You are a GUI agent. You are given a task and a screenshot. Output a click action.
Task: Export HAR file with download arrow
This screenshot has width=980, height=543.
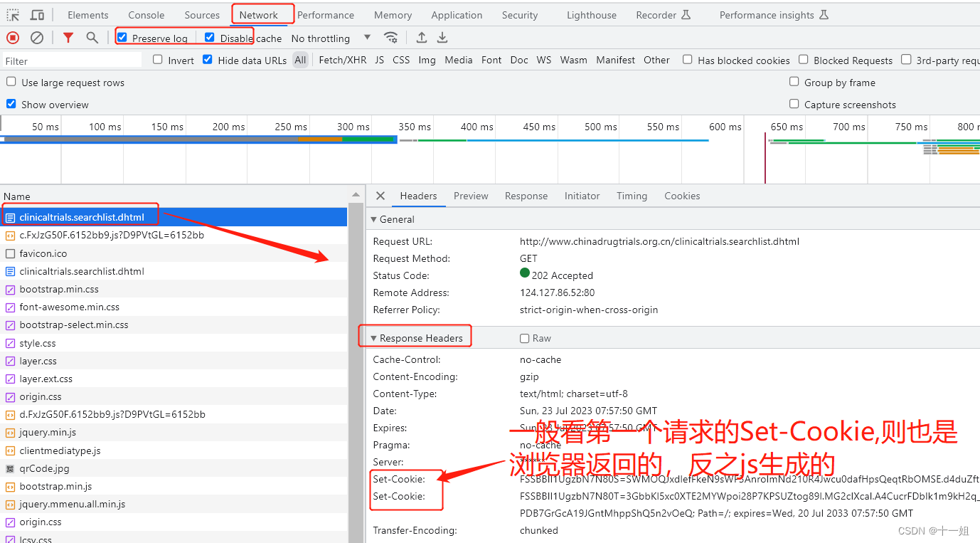point(442,38)
